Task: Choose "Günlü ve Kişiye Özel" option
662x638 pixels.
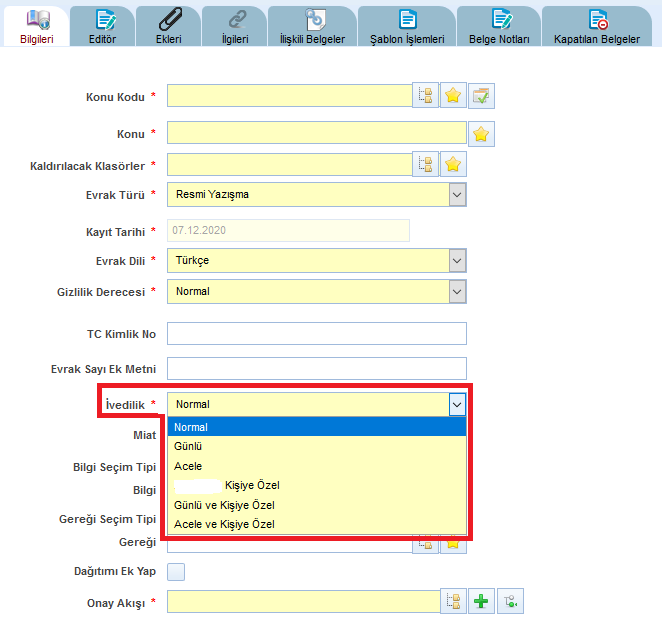Action: [x=224, y=505]
